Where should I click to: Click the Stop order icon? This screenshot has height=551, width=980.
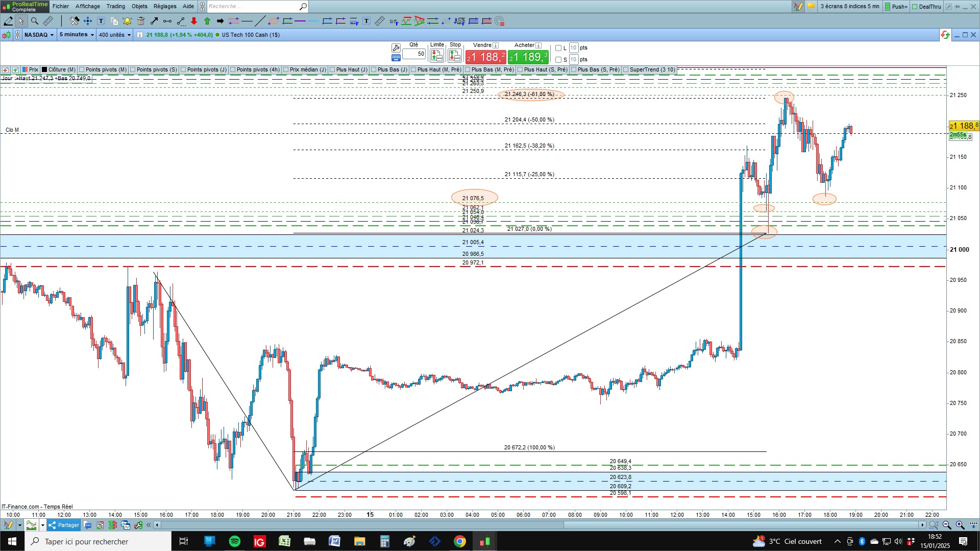click(x=455, y=56)
